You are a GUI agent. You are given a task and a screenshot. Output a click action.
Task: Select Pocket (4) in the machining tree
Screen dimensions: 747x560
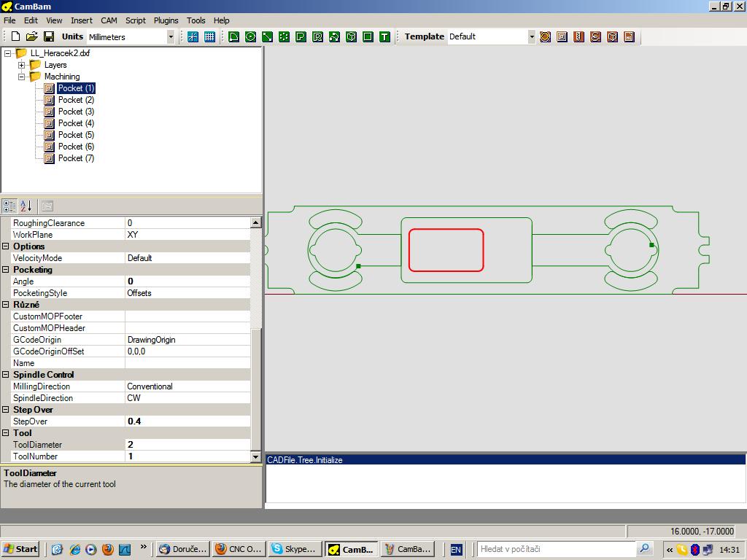pos(76,123)
